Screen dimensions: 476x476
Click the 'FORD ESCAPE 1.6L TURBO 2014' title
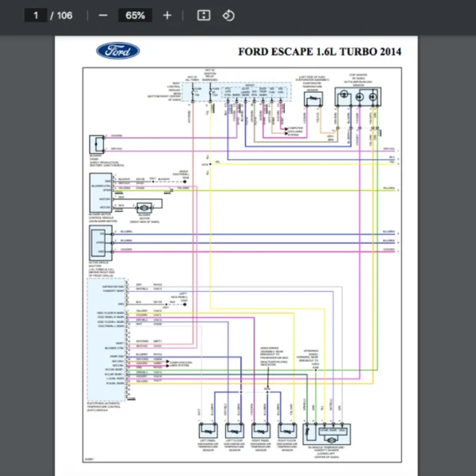pyautogui.click(x=320, y=52)
